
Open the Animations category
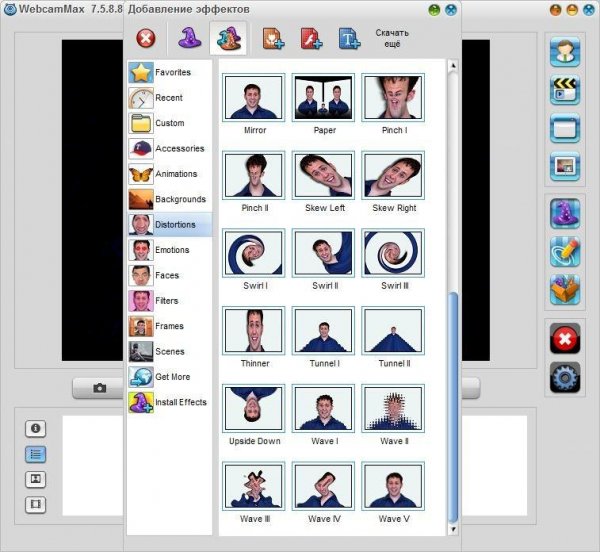[x=170, y=174]
